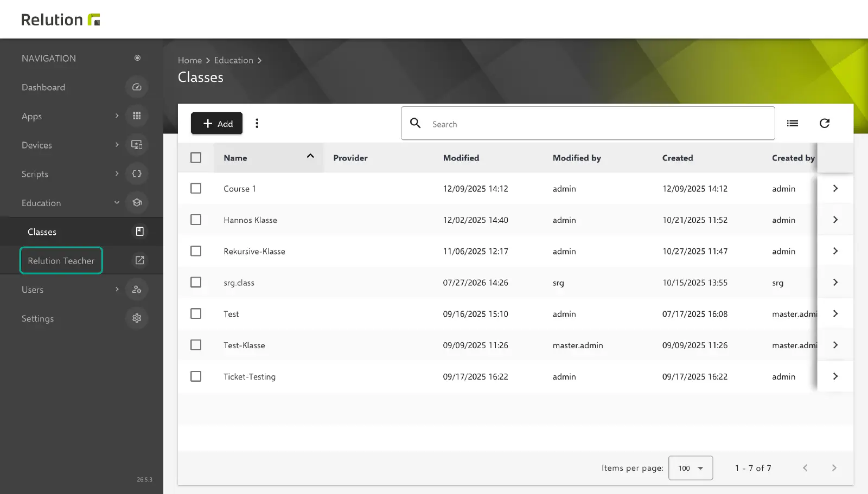The height and width of the screenshot is (494, 868).
Task: Open the three-dot more actions menu
Action: coord(257,124)
